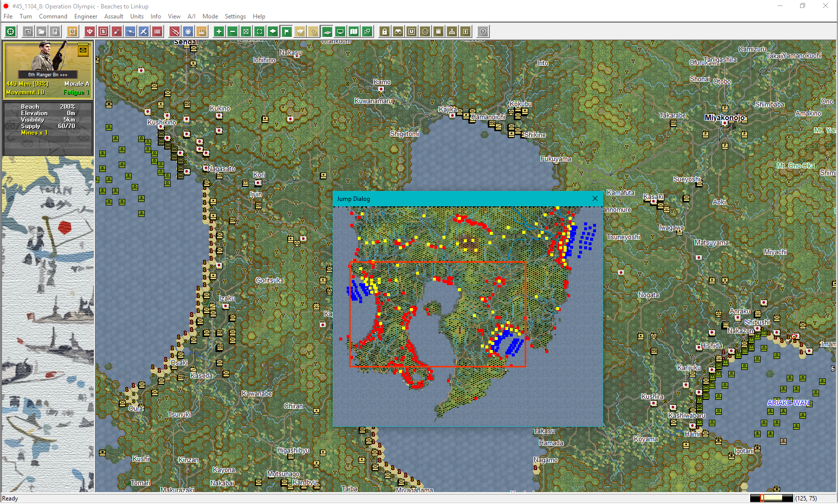
Task: Click the green corner-brackets frame icon
Action: (x=259, y=31)
